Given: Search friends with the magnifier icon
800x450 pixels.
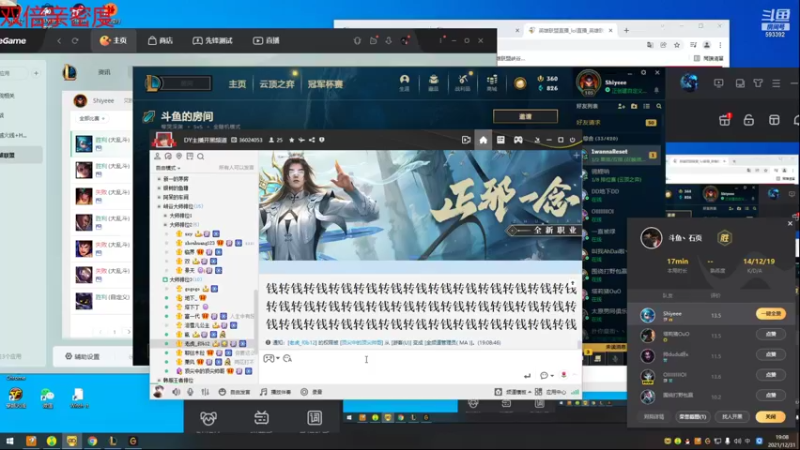Looking at the screenshot, I should point(659,106).
